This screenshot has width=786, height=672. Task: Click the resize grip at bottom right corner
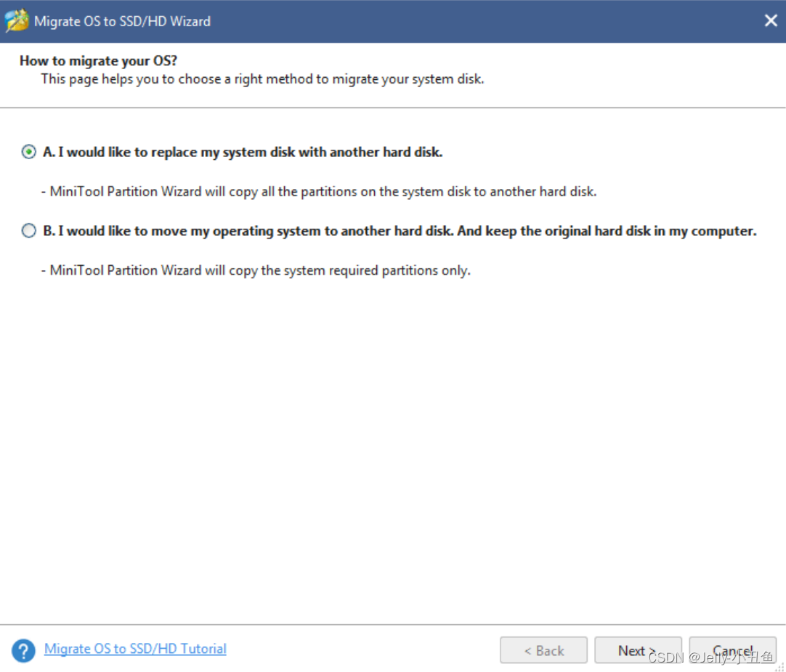(x=781, y=665)
